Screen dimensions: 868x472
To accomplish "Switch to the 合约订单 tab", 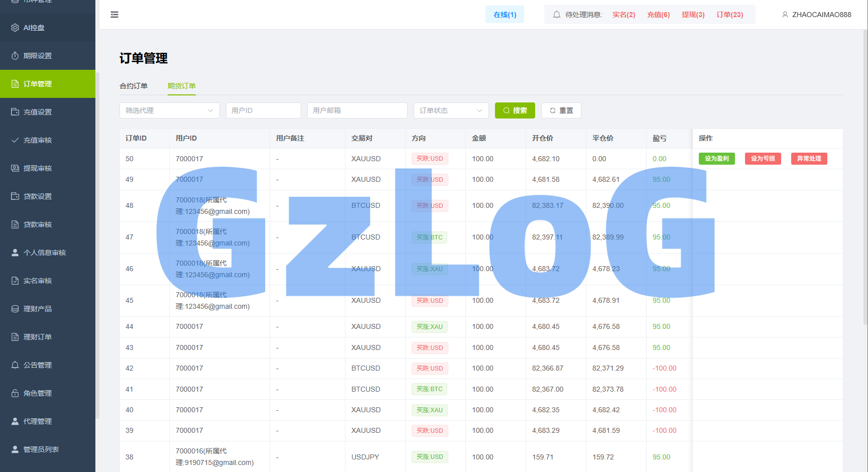I will pos(134,86).
